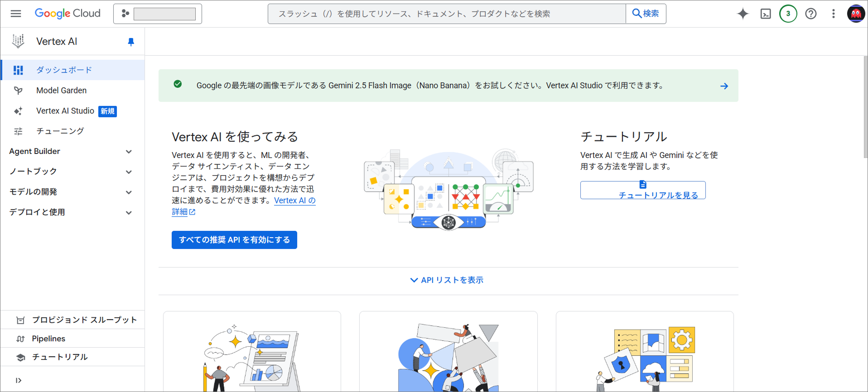The width and height of the screenshot is (868, 392).
Task: Open the middle card with shapes illustration
Action: point(448,351)
